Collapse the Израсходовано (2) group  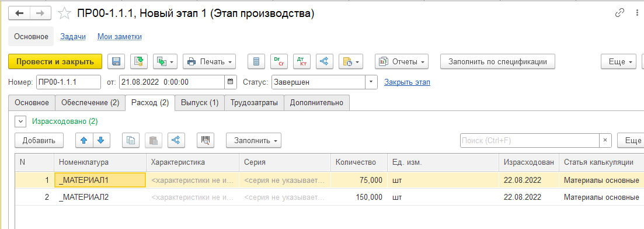(20, 122)
